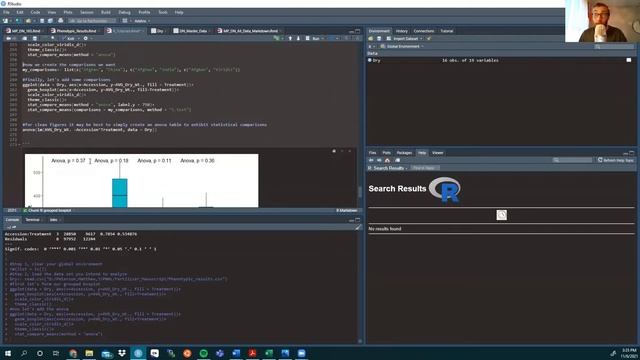Switch to the History tab
The image size is (640, 360).
tap(402, 31)
